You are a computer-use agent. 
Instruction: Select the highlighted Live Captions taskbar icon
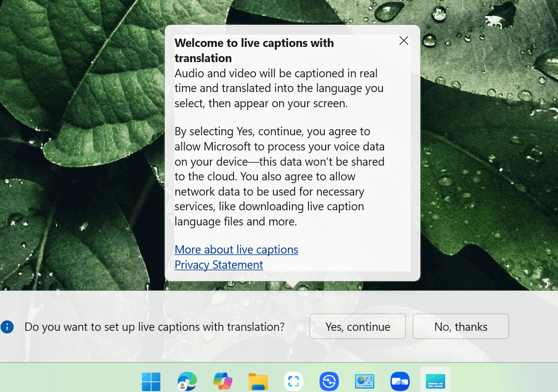(435, 381)
